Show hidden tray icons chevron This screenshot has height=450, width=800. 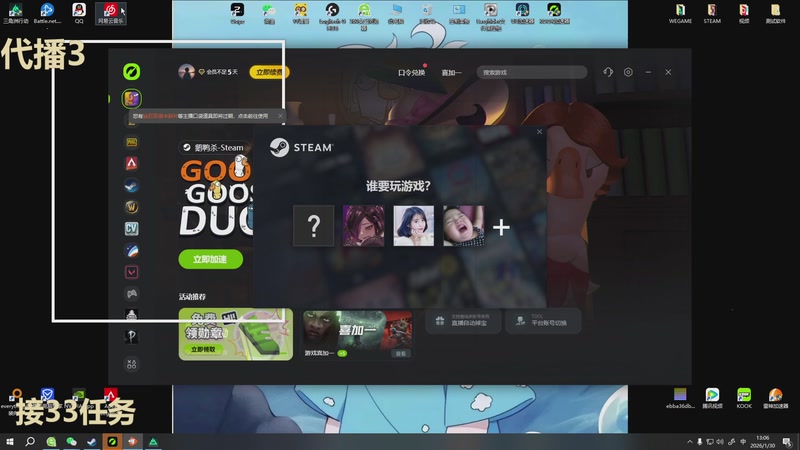coord(689,442)
